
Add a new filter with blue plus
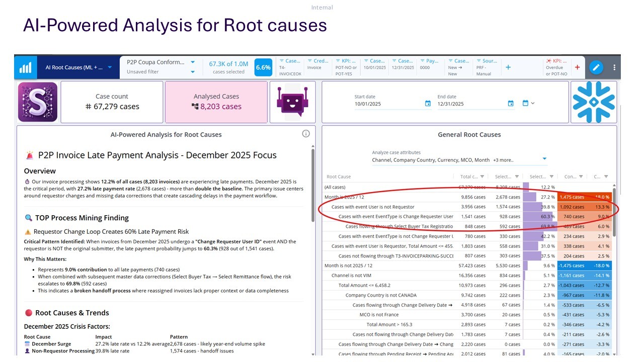508,67
